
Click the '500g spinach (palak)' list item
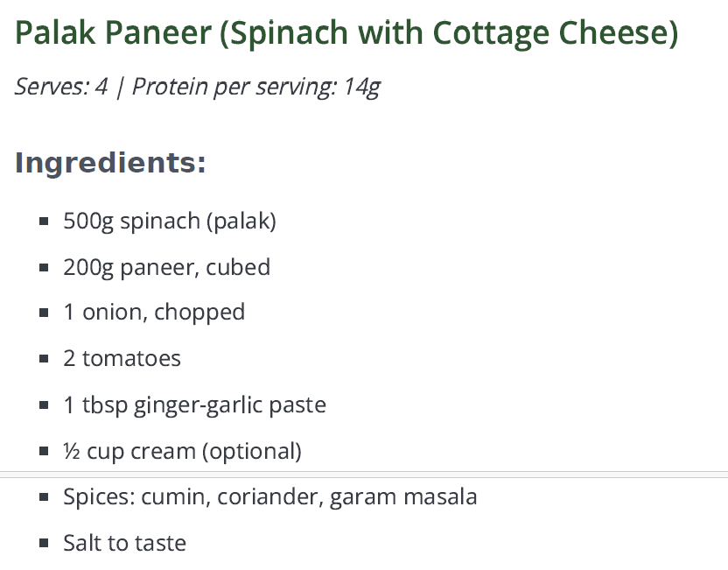(170, 221)
